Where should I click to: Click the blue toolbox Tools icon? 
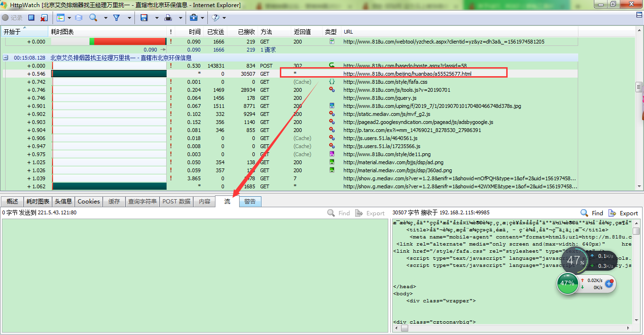click(194, 18)
